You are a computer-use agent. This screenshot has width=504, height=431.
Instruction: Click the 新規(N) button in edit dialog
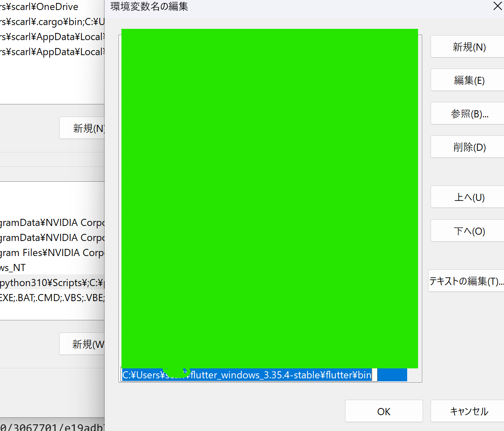coord(468,47)
